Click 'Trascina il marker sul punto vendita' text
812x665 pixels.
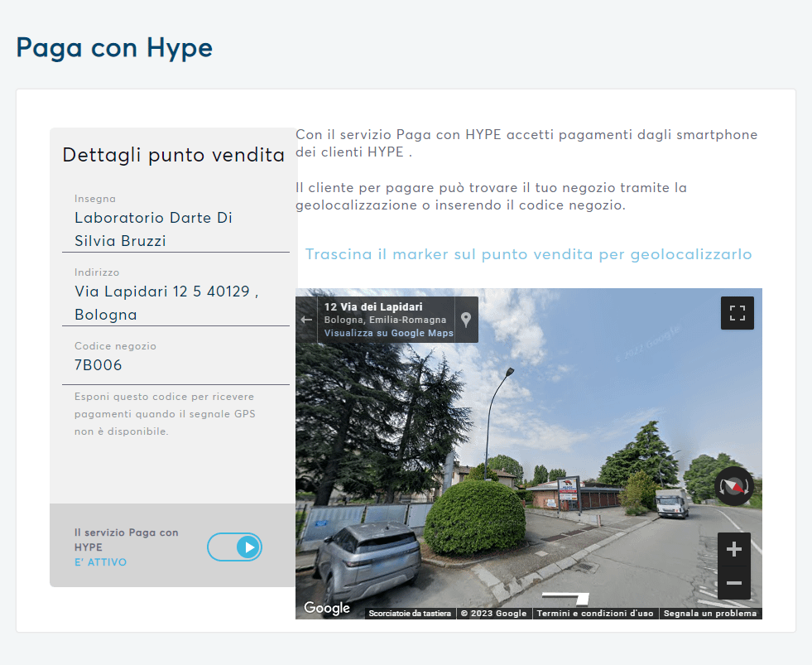(x=528, y=254)
